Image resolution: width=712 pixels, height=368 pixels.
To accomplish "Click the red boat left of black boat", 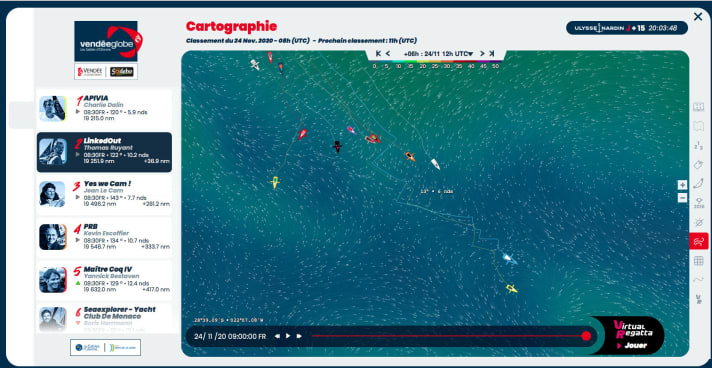I will pos(302,134).
